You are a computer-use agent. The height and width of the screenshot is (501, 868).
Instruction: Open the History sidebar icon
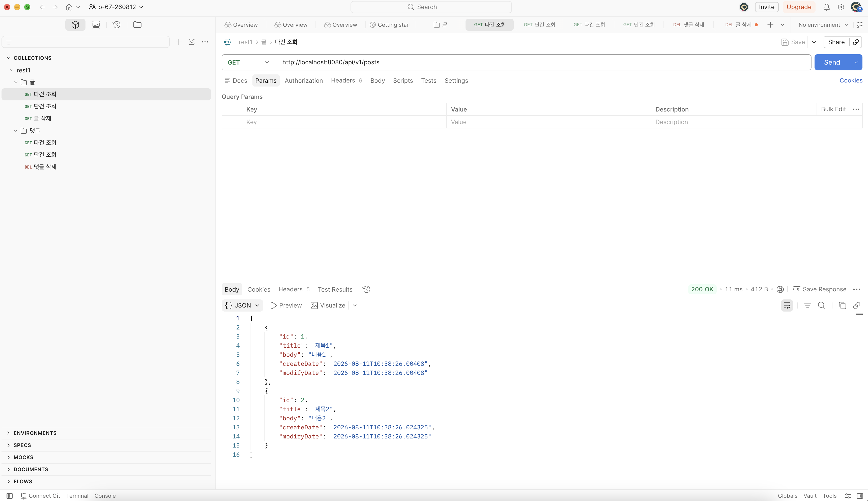tap(117, 24)
